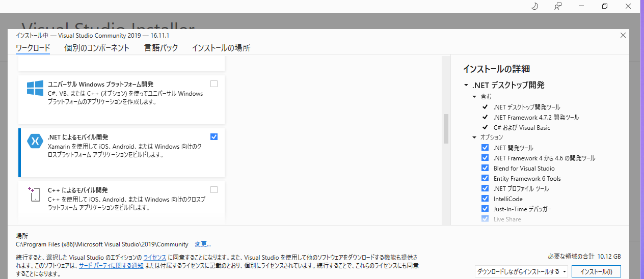Image resolution: width=644 pixels, height=279 pixels.
Task: Switch to the 言語パック tab
Action: [161, 48]
